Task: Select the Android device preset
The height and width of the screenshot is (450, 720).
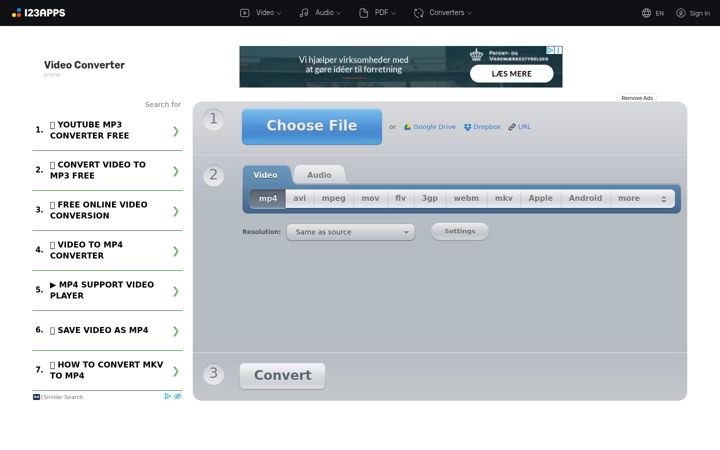Action: (585, 198)
